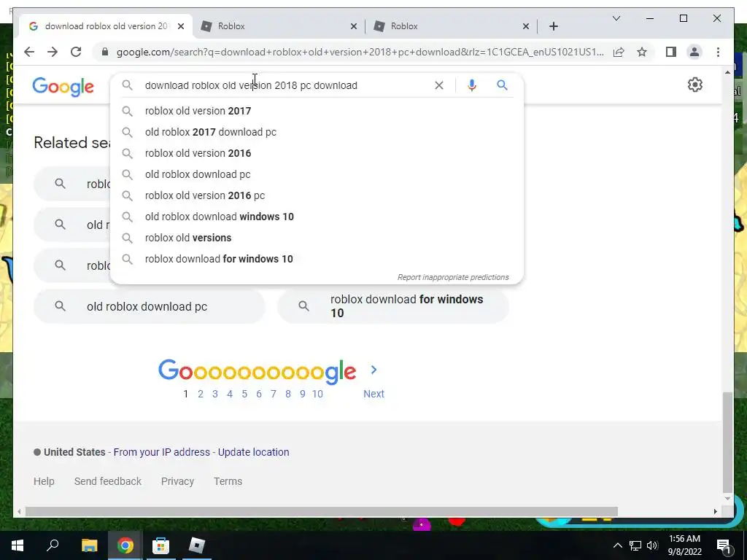Go to results page 5
The height and width of the screenshot is (560, 747).
(244, 394)
